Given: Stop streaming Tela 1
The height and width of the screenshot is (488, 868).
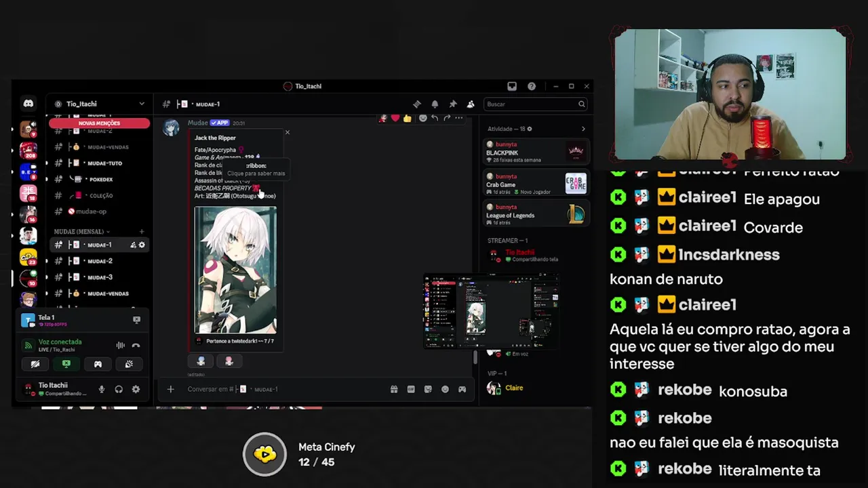Looking at the screenshot, I should 136,319.
